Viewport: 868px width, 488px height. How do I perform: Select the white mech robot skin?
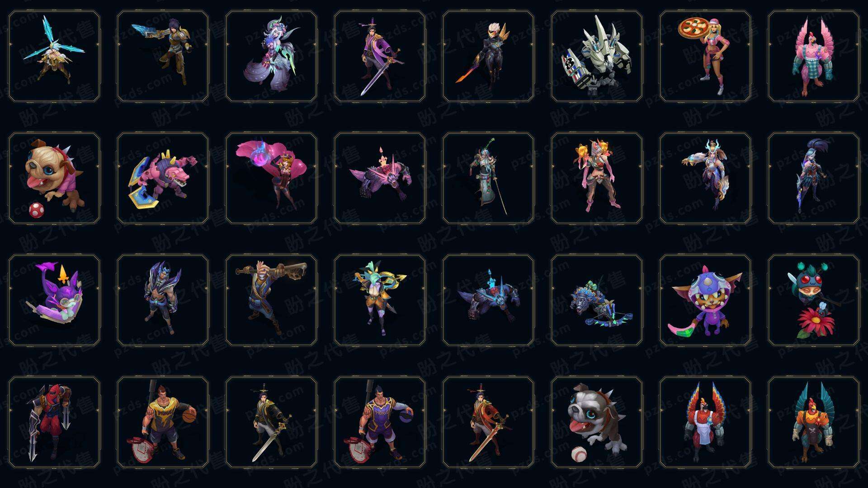tap(597, 56)
